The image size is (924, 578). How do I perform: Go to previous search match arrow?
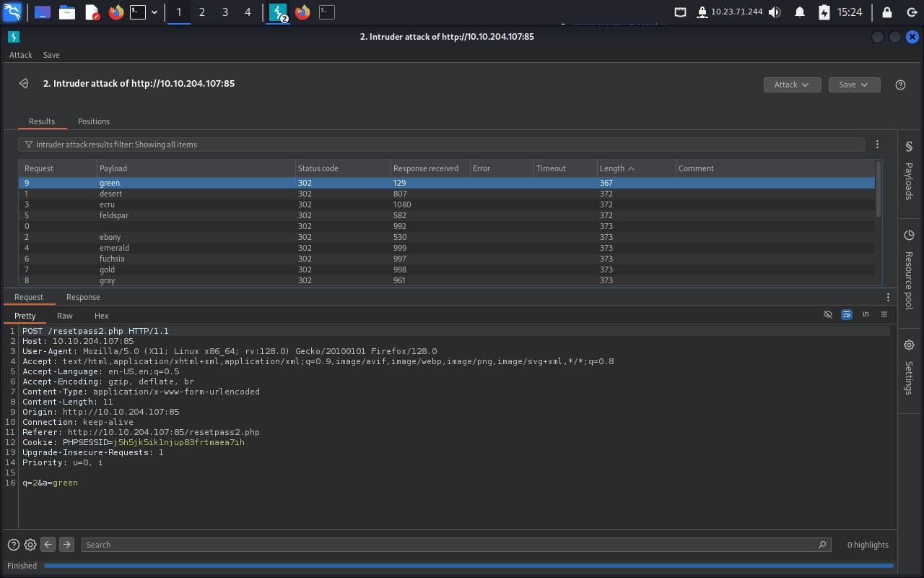pos(48,545)
